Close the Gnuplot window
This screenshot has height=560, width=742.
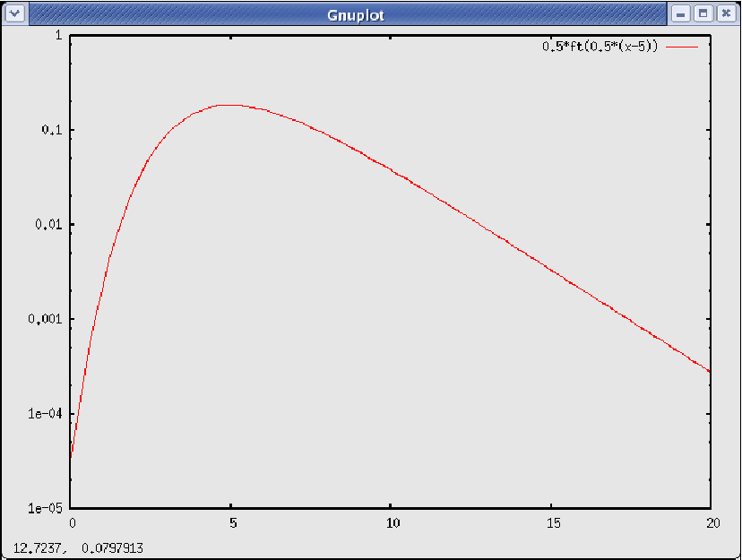click(726, 13)
